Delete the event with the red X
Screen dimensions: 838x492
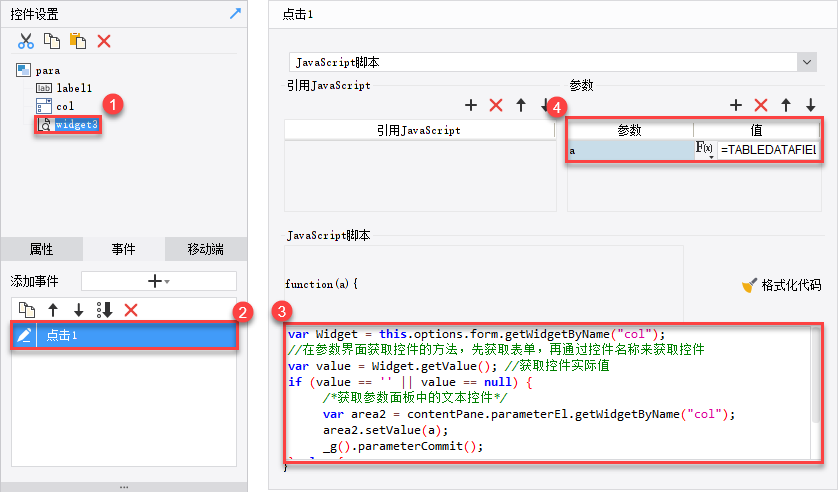pos(131,310)
